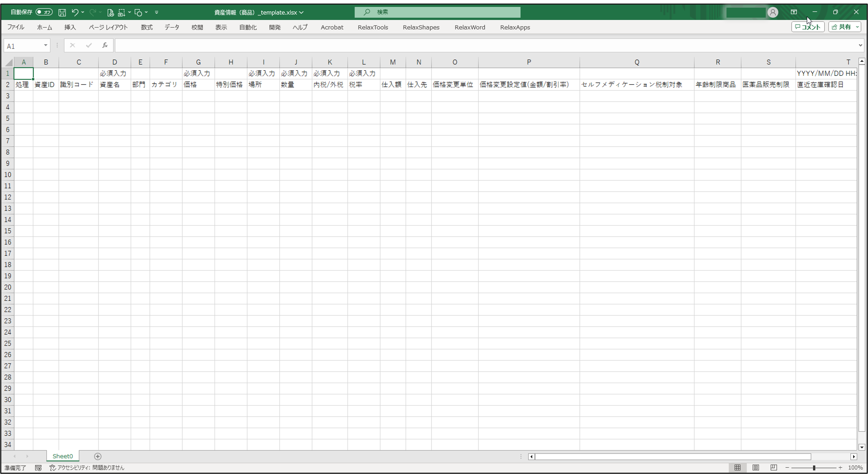
Task: Click the shapes icon in quick access toolbar
Action: (x=138, y=12)
